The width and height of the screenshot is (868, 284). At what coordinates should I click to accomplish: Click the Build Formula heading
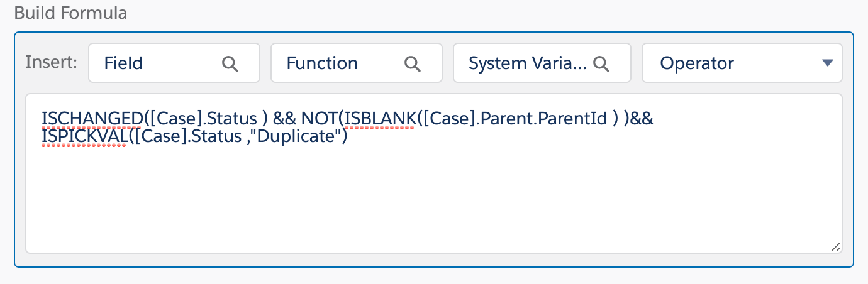click(70, 13)
